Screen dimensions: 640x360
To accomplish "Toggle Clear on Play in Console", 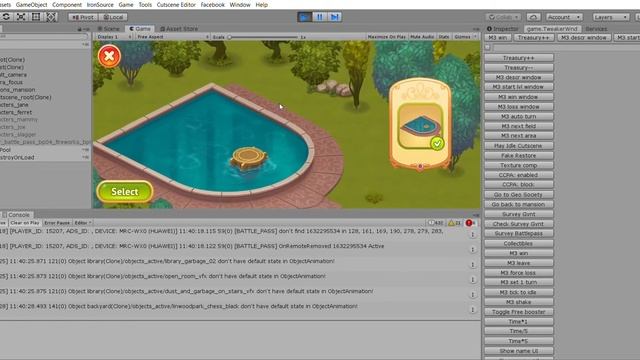I will coord(24,223).
